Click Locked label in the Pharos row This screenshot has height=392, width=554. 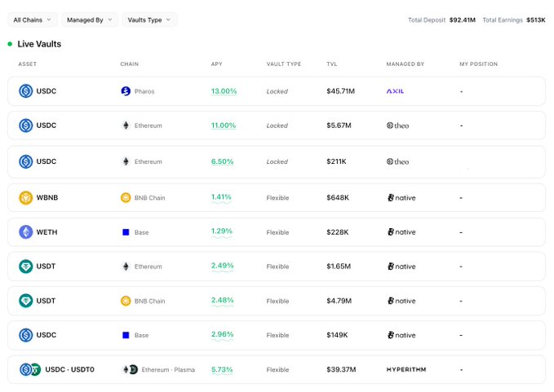pos(277,91)
